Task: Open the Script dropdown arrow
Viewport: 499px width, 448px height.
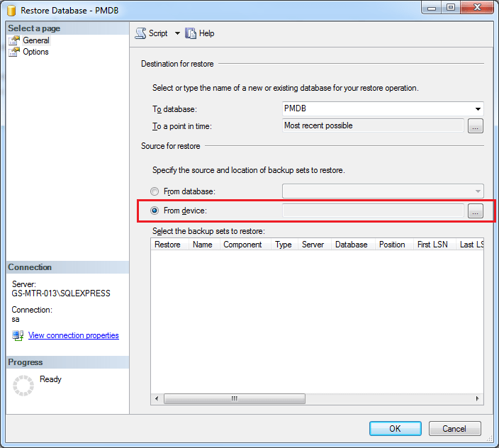Action: click(x=177, y=33)
